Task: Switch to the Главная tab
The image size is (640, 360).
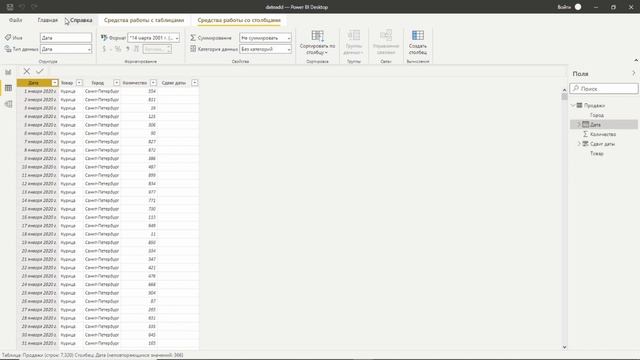Action: coord(47,20)
